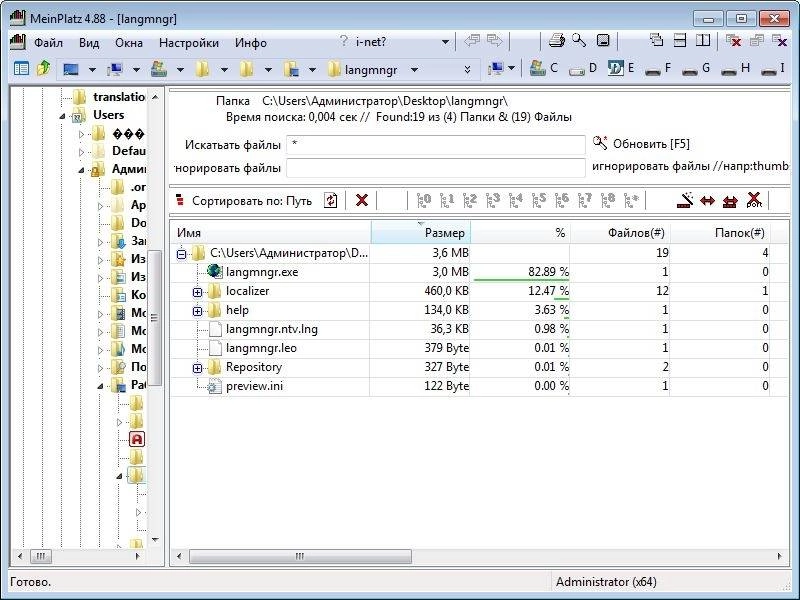Open the i-net? dropdown arrow
The height and width of the screenshot is (600, 800).
pos(445,42)
